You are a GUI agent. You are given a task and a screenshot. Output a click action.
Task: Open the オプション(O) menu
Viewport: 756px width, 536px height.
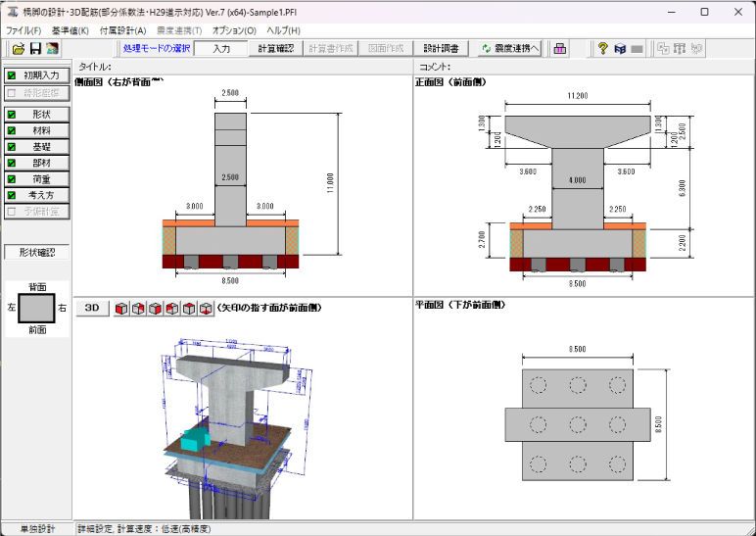pyautogui.click(x=234, y=30)
